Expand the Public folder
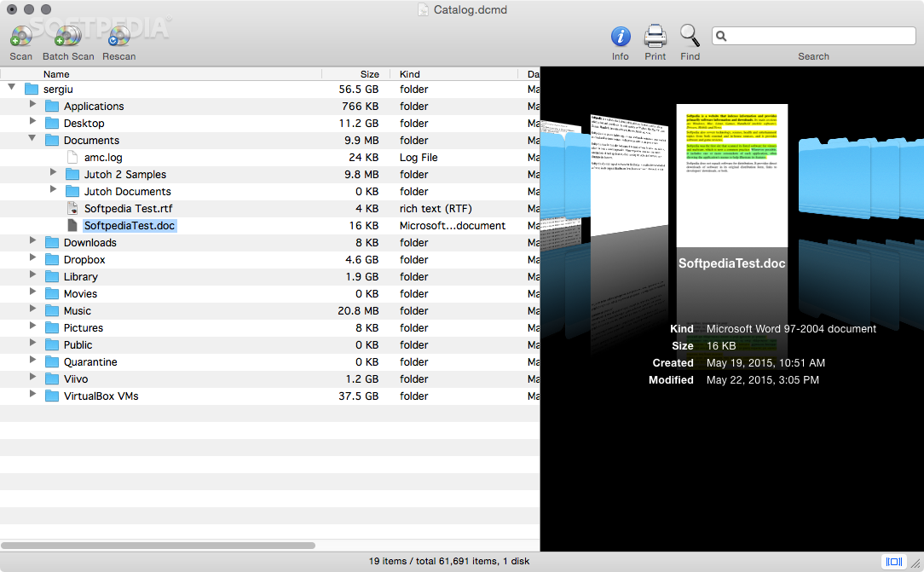924x572 pixels. pyautogui.click(x=32, y=344)
